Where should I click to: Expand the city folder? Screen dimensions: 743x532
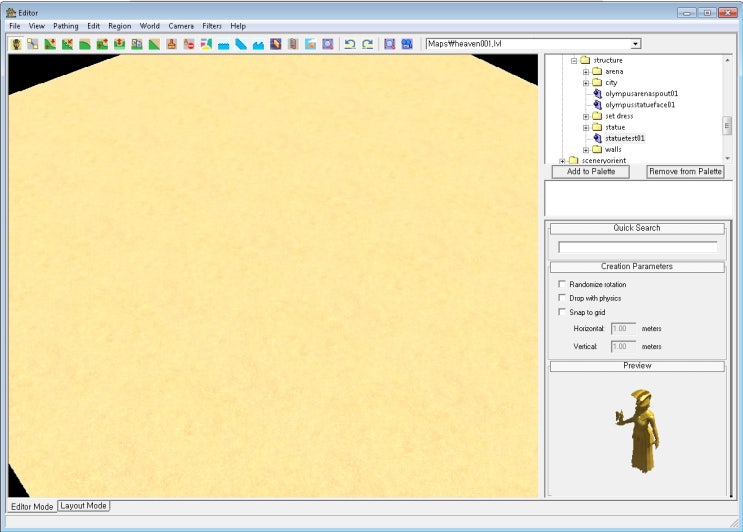(586, 83)
